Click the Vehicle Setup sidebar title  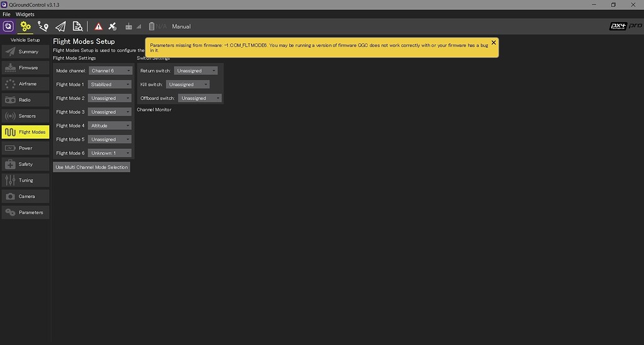coord(25,40)
